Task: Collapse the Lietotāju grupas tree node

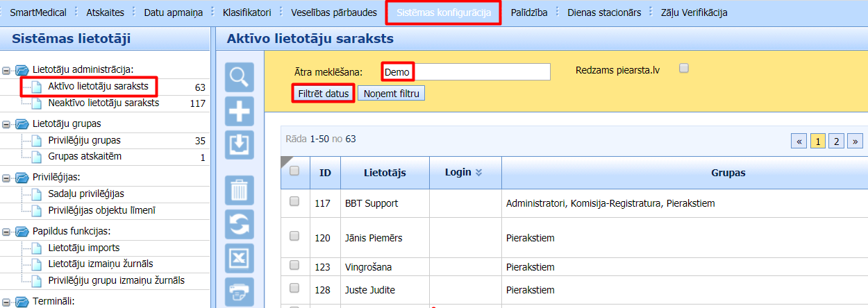Action: tap(7, 125)
